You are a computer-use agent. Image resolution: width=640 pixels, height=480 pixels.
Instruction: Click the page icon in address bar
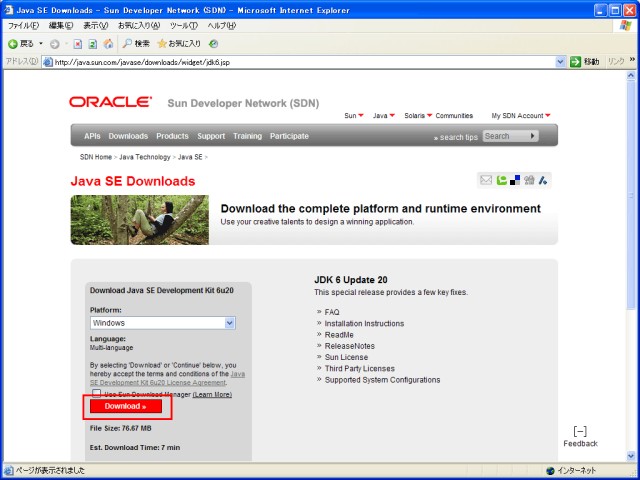point(48,62)
